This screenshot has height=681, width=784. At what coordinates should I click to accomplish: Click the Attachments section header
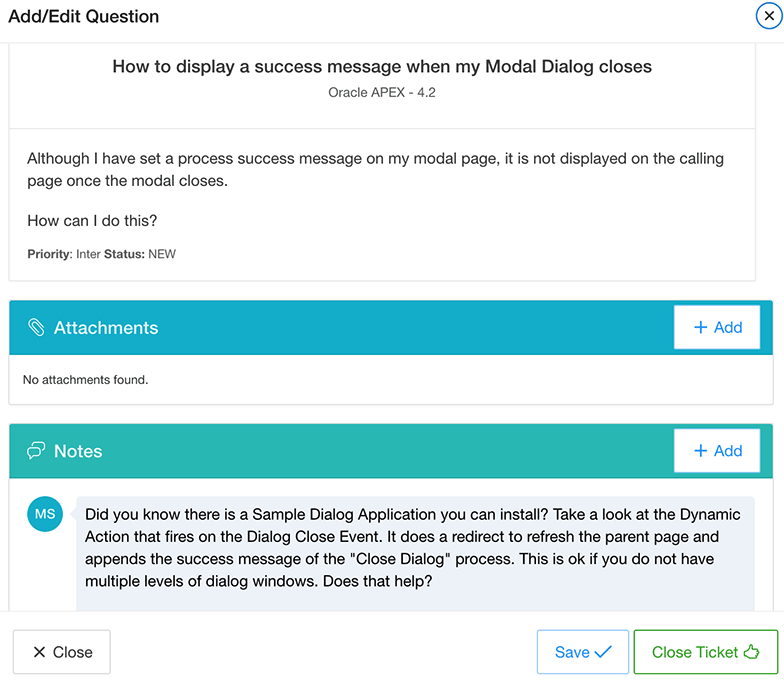pos(106,328)
